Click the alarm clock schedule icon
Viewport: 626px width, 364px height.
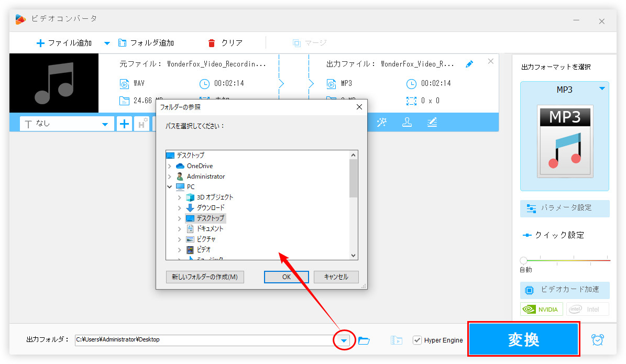coord(598,340)
